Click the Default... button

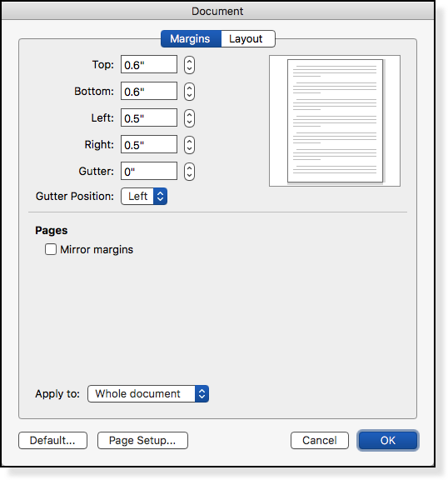coord(53,441)
